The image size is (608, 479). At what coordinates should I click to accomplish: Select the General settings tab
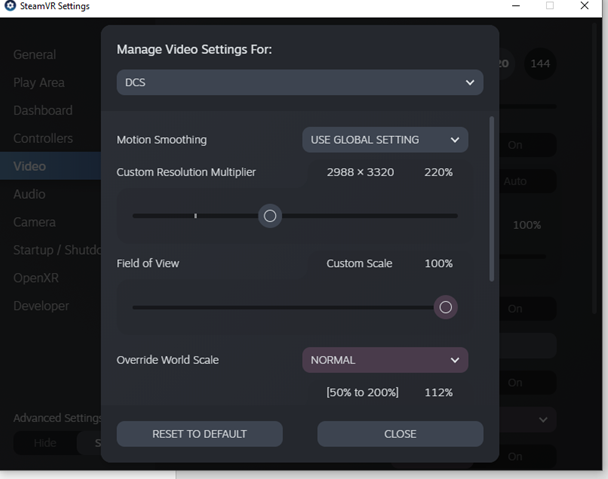click(x=35, y=55)
